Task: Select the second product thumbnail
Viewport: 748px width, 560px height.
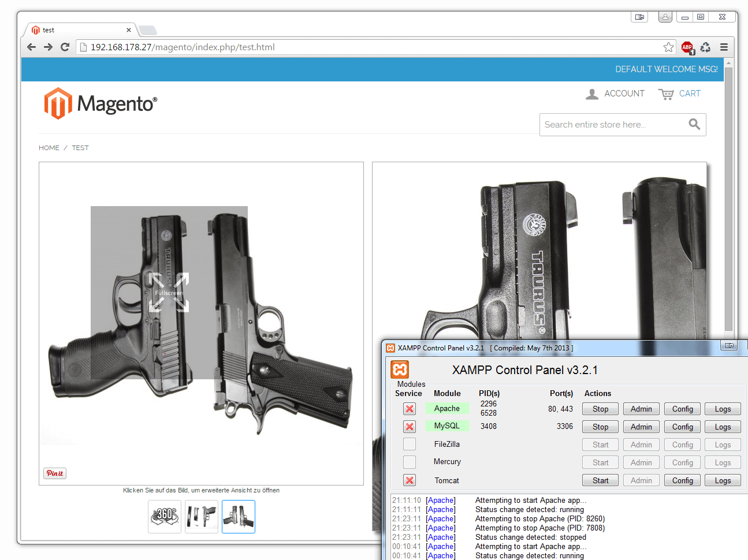Action: 202,516
